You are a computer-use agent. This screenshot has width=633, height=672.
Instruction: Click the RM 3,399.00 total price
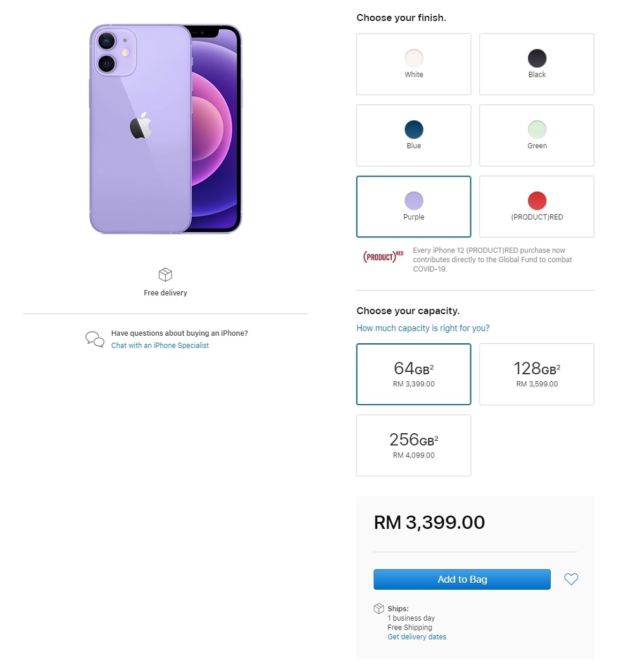[429, 523]
